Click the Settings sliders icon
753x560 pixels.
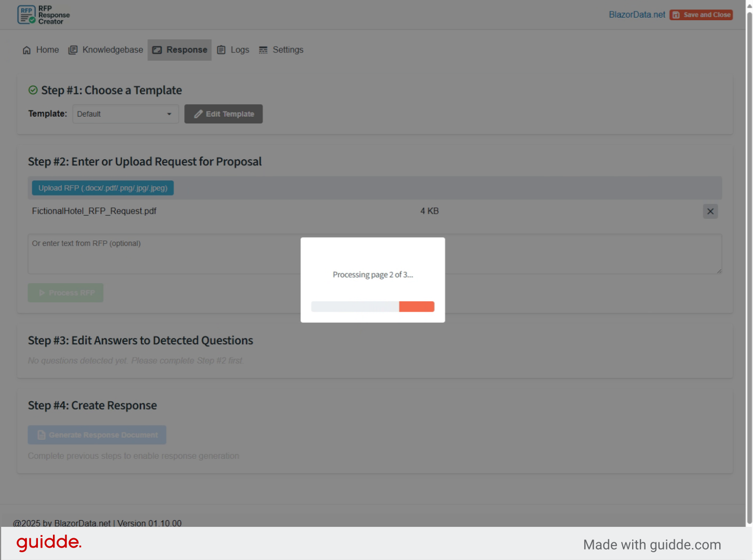[x=263, y=50]
